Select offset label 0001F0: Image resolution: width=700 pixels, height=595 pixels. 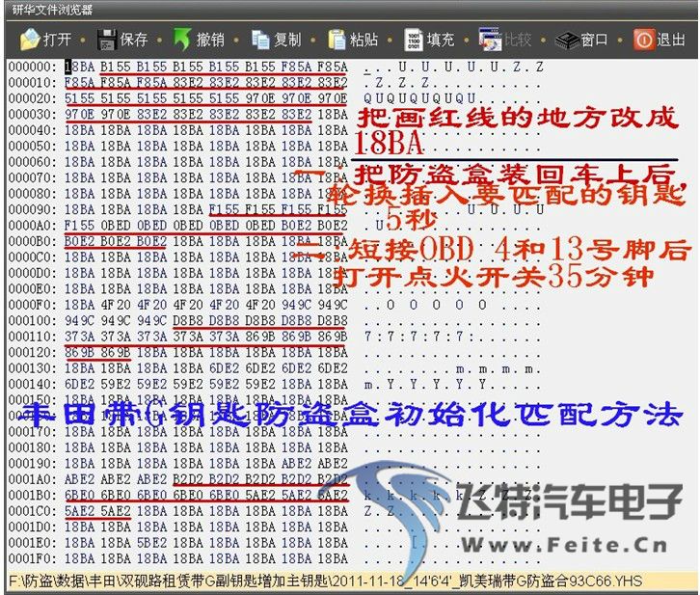click(33, 558)
